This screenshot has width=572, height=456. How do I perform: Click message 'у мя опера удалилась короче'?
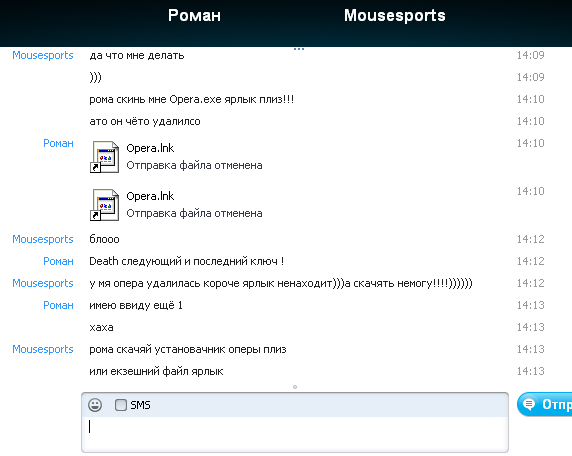(x=281, y=283)
